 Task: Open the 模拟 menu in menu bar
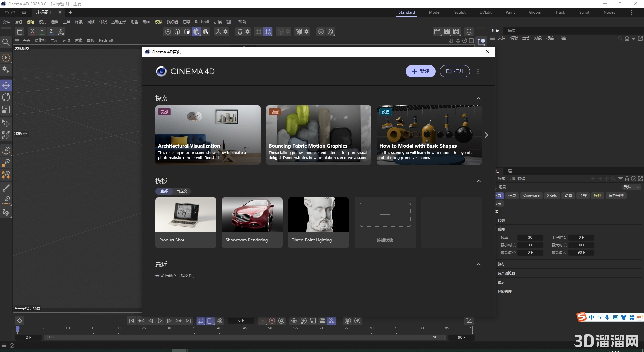158,22
